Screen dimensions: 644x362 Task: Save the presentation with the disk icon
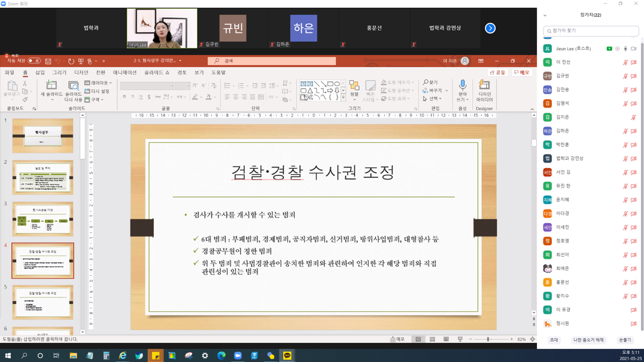click(48, 61)
